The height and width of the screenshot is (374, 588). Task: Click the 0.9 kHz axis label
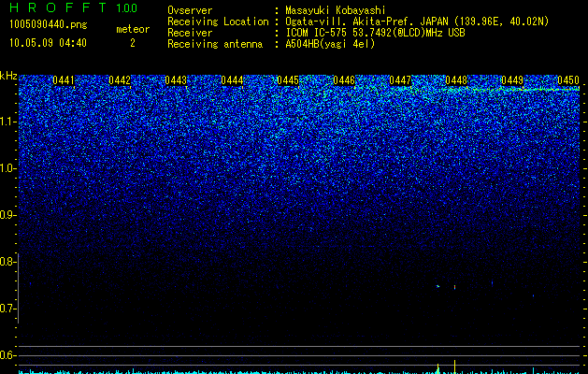tap(8, 215)
